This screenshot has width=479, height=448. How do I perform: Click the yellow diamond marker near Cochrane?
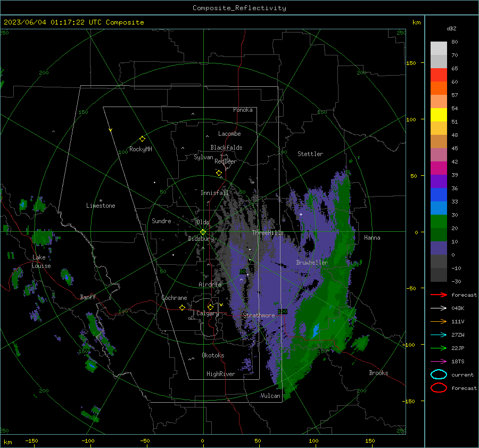point(182,307)
